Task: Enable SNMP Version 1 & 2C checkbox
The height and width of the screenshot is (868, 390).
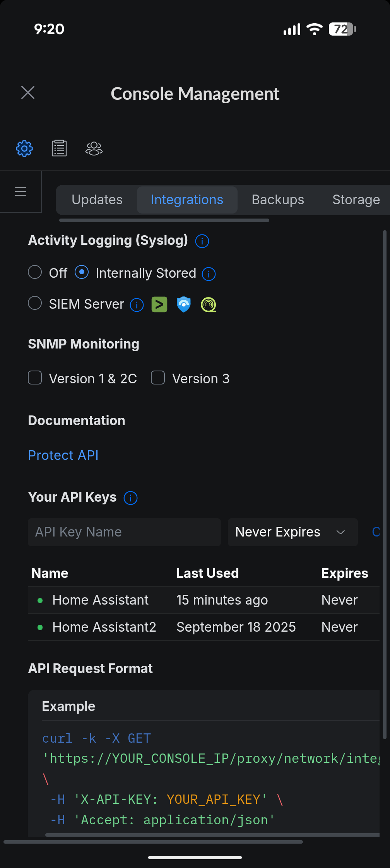Action: pyautogui.click(x=35, y=378)
